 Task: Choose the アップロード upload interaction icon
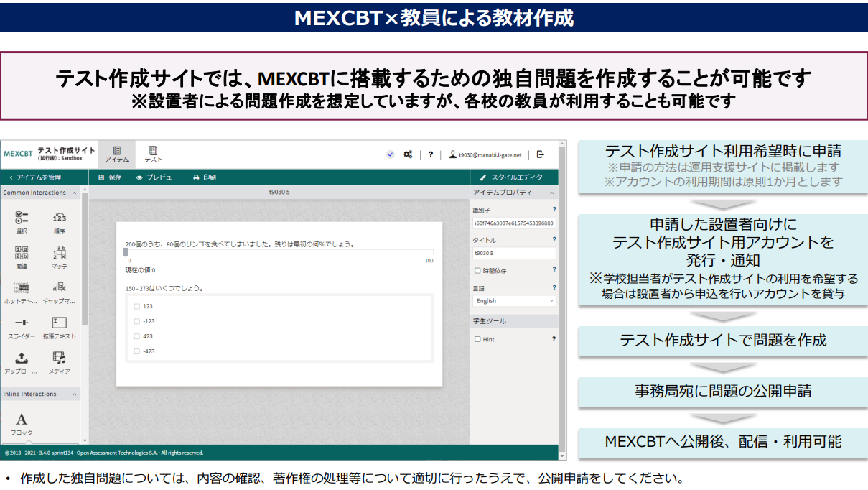[x=22, y=357]
